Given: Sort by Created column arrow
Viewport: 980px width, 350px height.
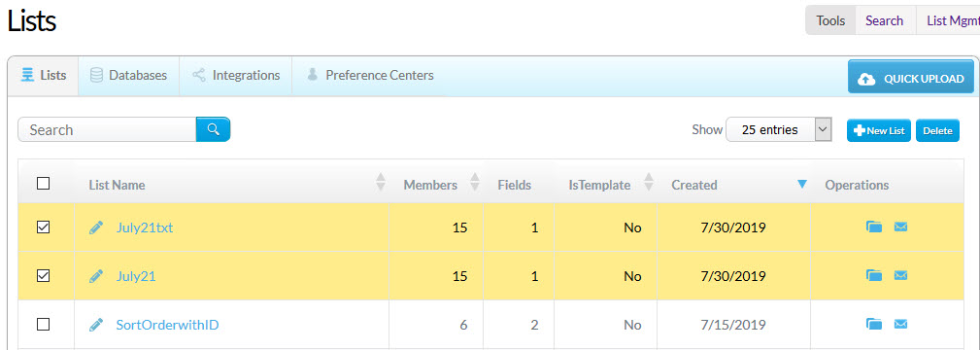Looking at the screenshot, I should (802, 184).
